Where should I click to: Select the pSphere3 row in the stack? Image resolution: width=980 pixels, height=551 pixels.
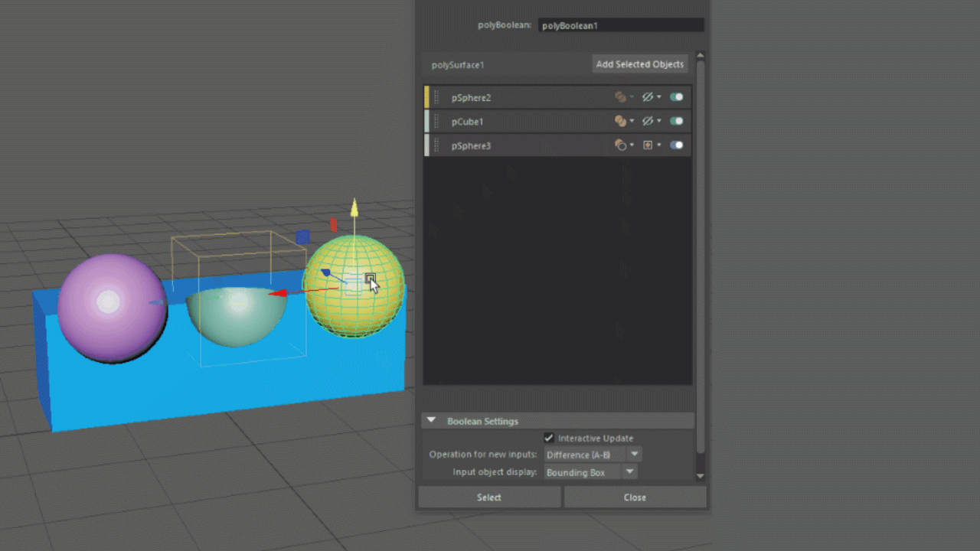click(557, 145)
